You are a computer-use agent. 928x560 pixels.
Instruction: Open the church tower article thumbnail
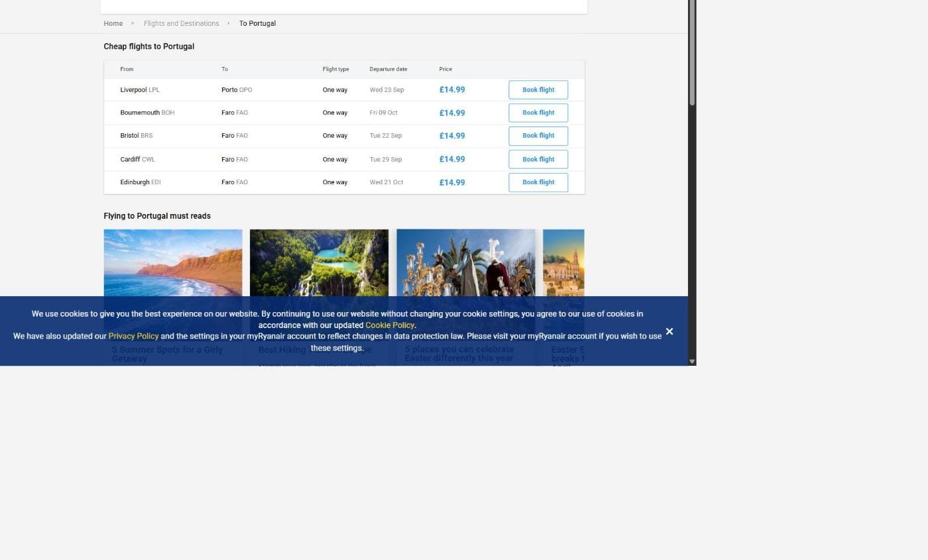click(x=563, y=263)
